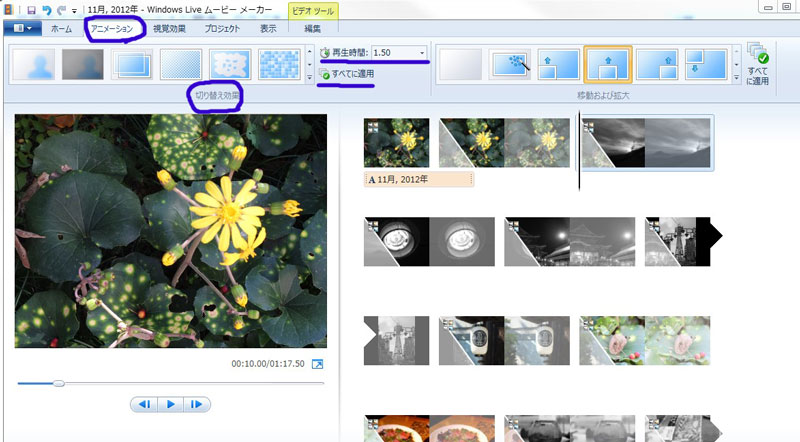
Task: Select the 11月, 2012年 title caption clip
Action: click(419, 180)
